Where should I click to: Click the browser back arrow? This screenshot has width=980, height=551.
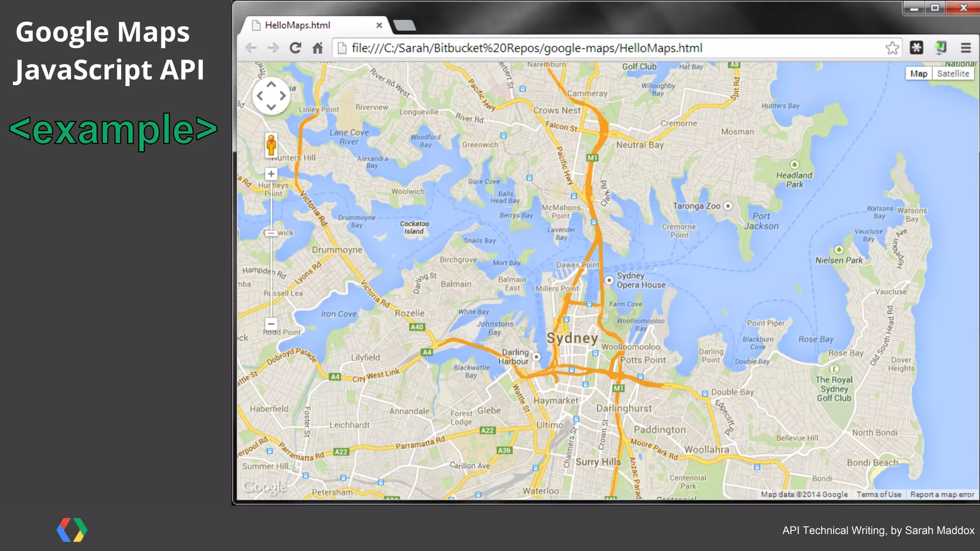251,48
